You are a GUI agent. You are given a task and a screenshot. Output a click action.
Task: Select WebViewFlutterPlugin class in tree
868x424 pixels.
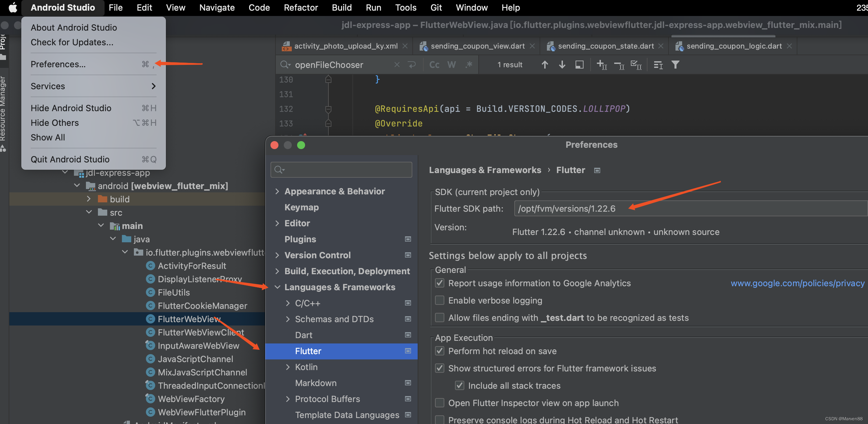coord(201,412)
